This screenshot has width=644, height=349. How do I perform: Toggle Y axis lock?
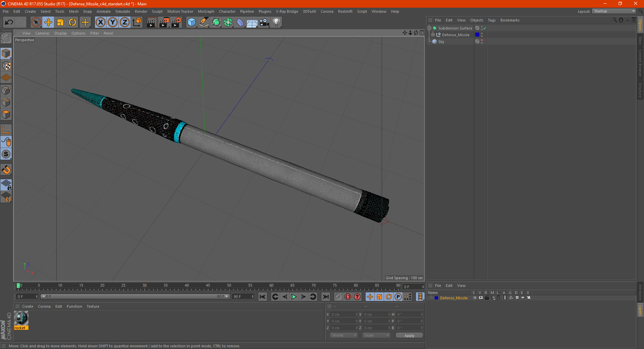[x=113, y=22]
